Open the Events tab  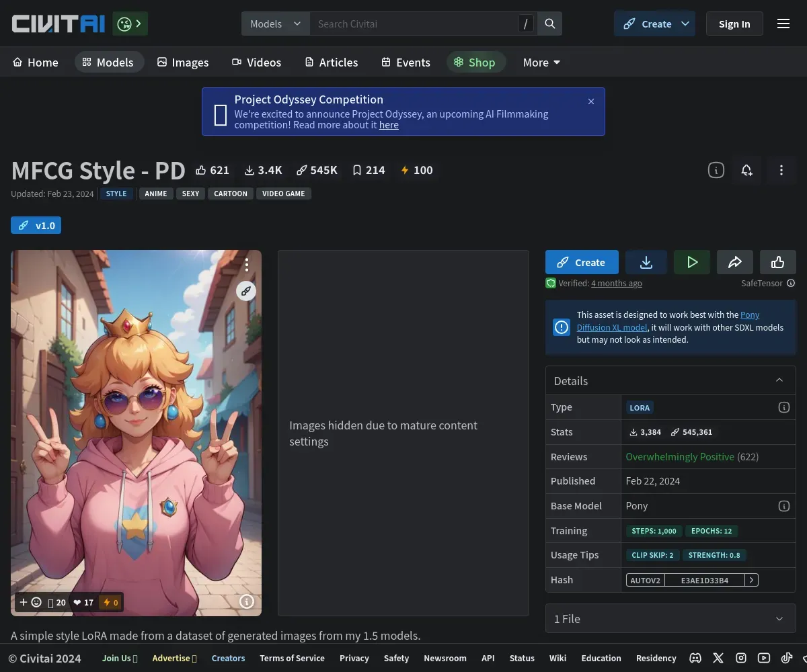point(406,62)
